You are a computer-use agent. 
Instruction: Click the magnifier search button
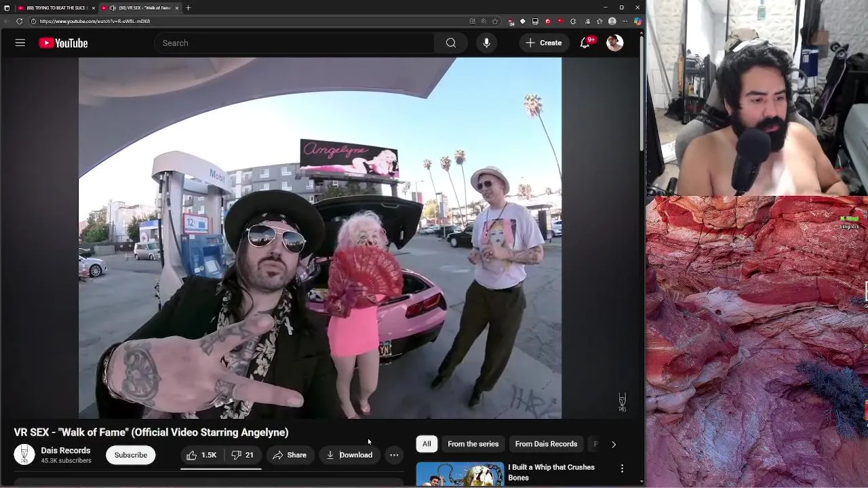tap(451, 43)
